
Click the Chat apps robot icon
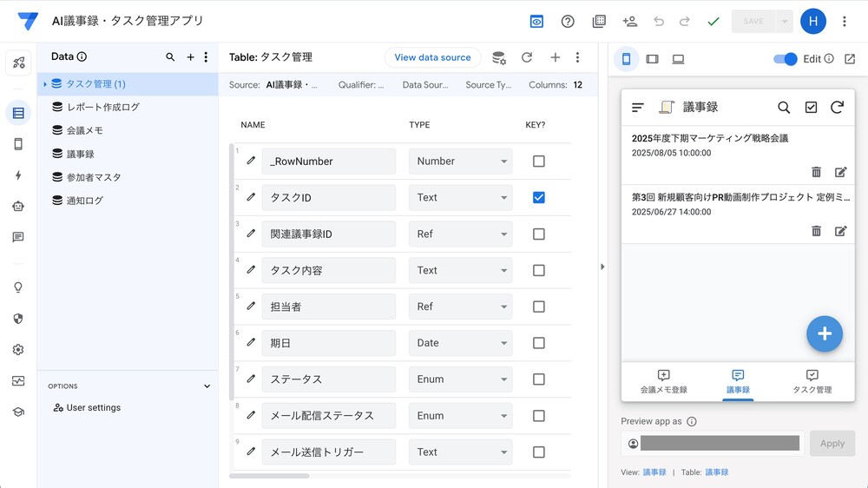coord(18,207)
